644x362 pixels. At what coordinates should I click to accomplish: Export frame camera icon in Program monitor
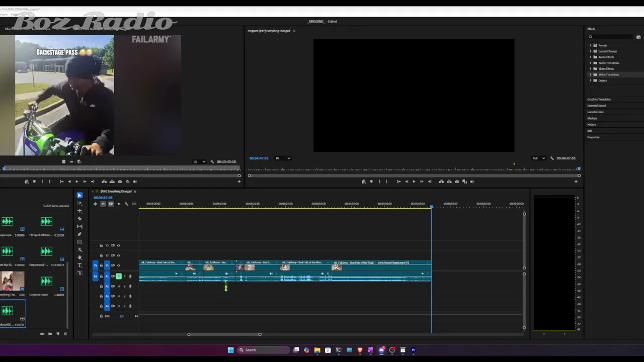(457, 182)
